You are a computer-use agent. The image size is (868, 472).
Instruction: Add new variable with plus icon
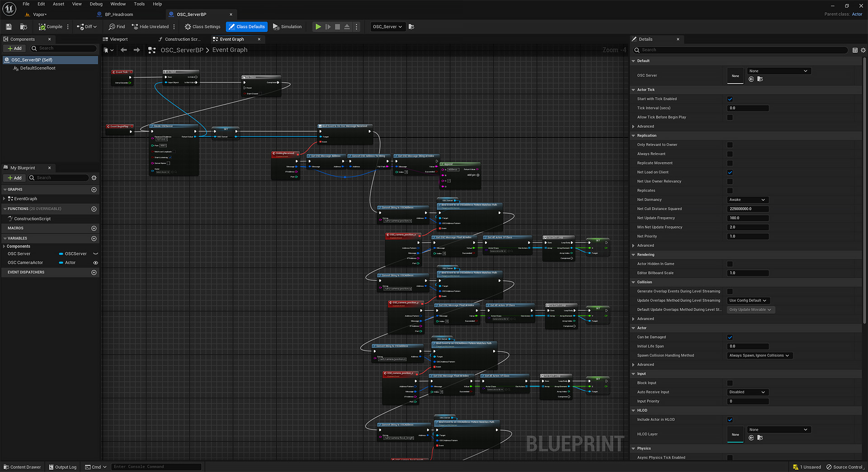pos(94,238)
